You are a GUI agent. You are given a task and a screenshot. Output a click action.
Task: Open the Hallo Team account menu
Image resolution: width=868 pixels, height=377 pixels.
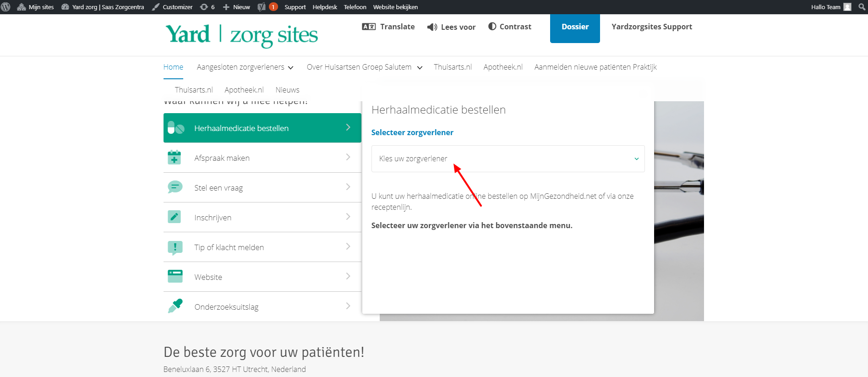pyautogui.click(x=831, y=7)
